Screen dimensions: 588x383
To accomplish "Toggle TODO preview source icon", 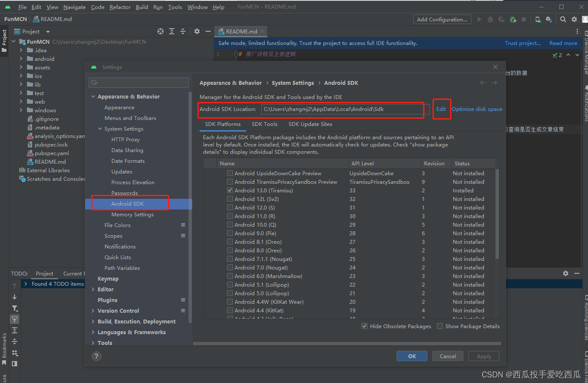I will (15, 364).
